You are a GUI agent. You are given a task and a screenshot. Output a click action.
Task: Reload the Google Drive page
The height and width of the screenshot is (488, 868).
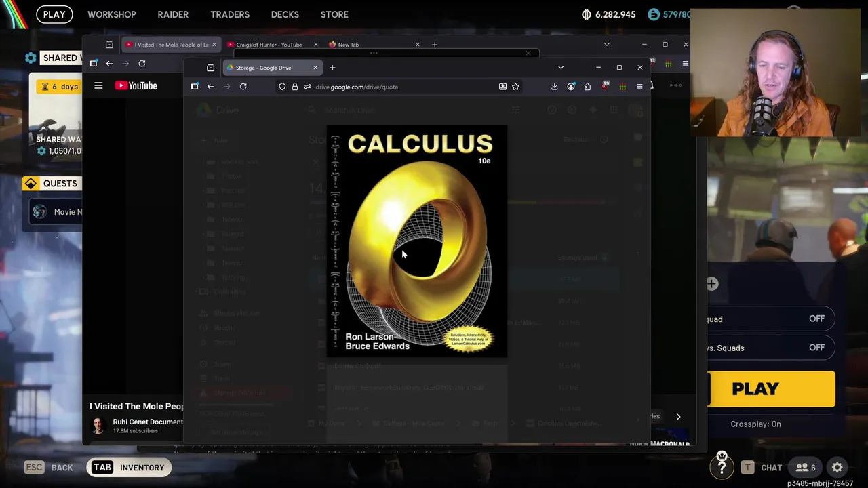pos(243,87)
